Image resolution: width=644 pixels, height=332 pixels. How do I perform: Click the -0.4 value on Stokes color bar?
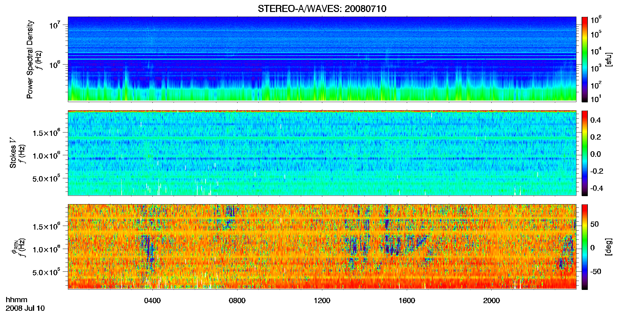597,188
